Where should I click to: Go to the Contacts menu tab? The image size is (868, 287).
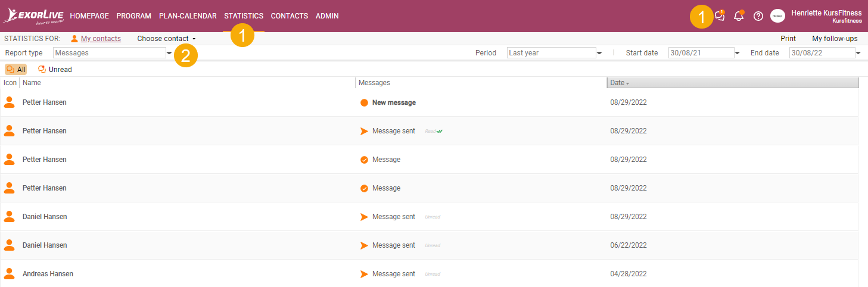coord(290,16)
